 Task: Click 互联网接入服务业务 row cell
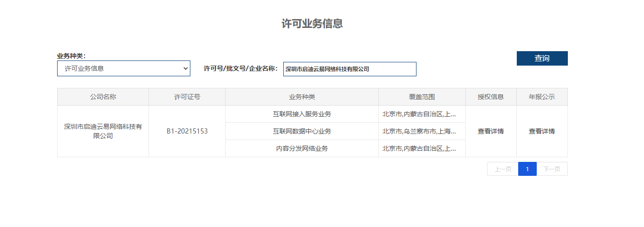[302, 114]
